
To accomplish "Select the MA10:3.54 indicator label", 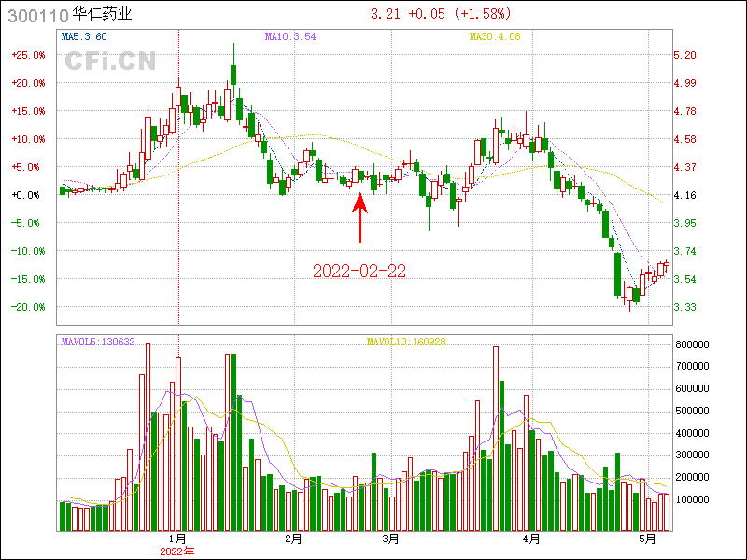I will [x=290, y=37].
